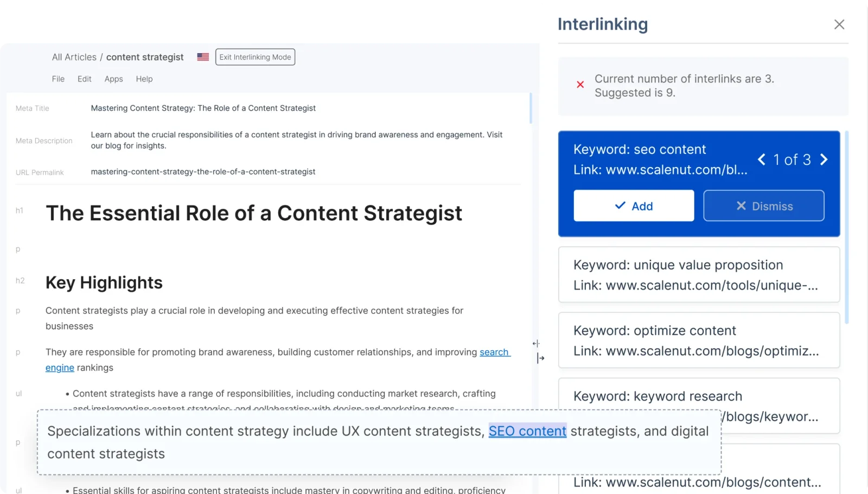Open the File menu

pyautogui.click(x=58, y=79)
